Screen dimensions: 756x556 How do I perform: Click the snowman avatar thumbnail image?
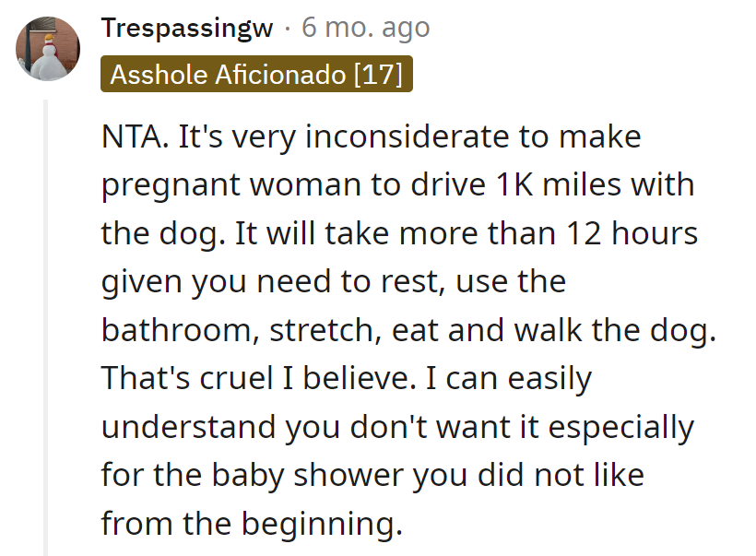tap(47, 48)
